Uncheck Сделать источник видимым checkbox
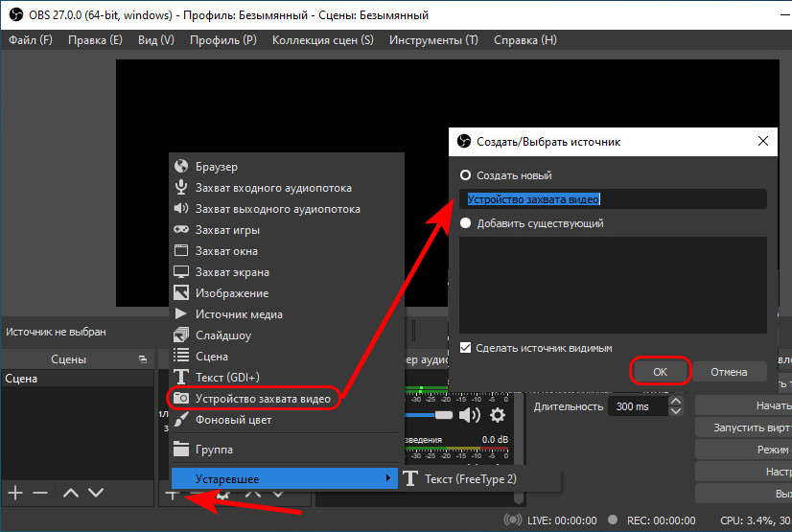Viewport: 792px width, 532px height. click(465, 348)
